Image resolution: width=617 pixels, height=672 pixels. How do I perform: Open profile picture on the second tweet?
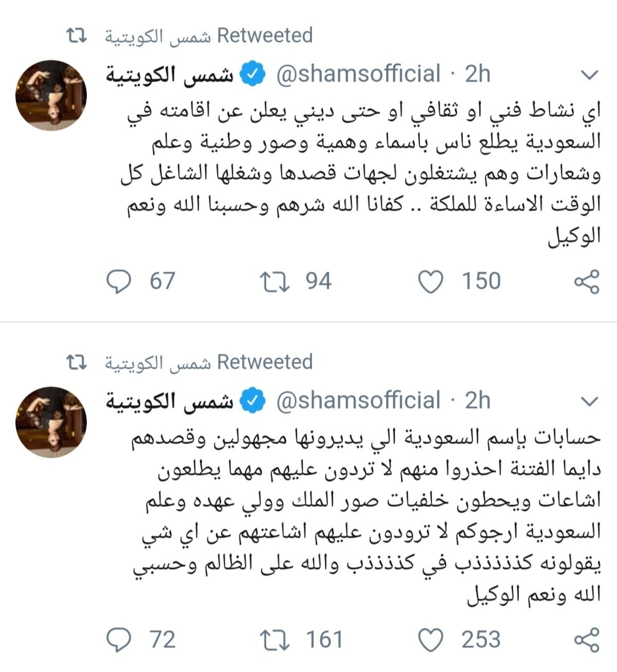coord(51,422)
